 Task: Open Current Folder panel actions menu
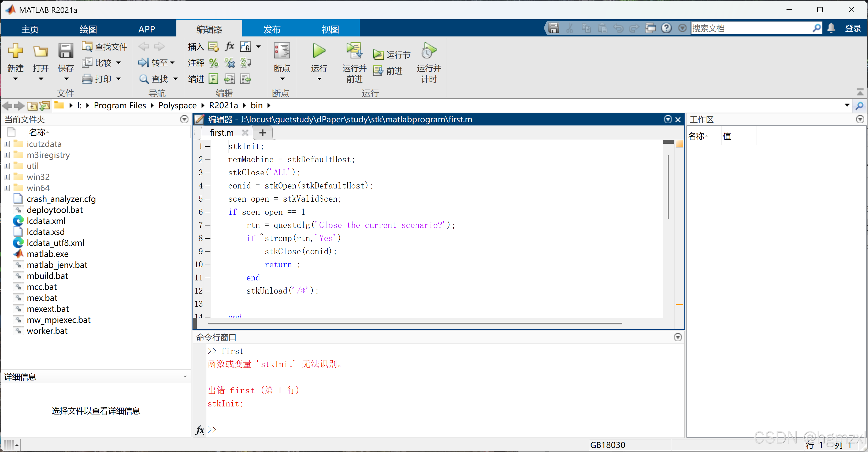click(x=184, y=119)
